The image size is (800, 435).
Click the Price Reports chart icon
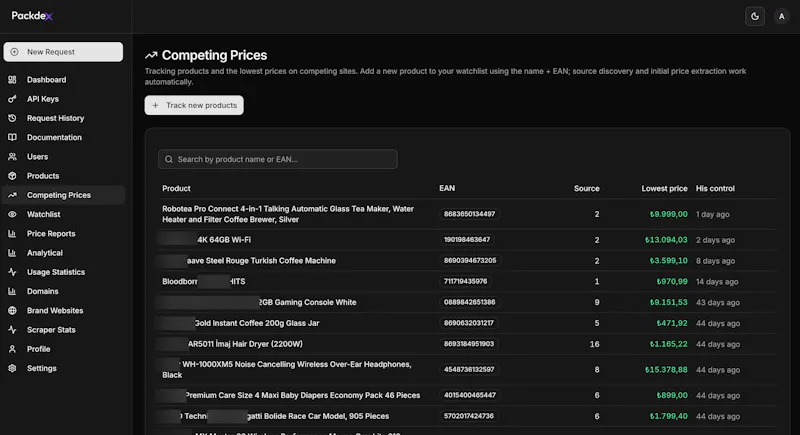coord(12,234)
